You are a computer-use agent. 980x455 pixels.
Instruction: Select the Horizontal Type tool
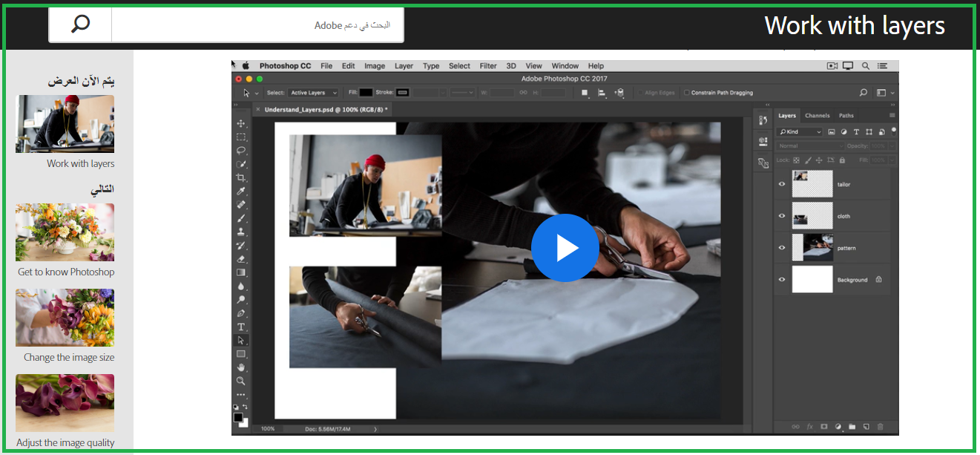coord(240,327)
